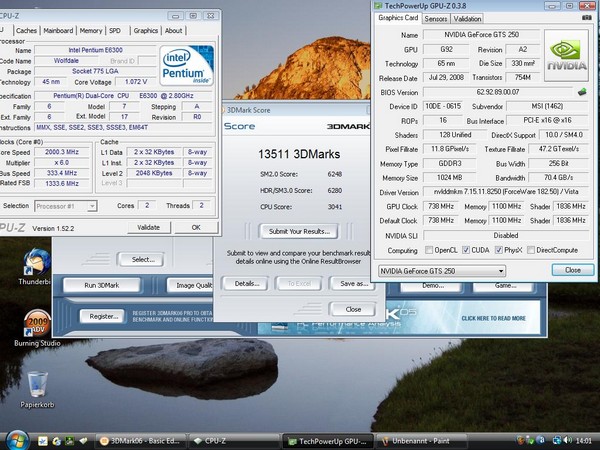
Task: Click the Image Quality button in 3DMark06
Action: click(x=191, y=285)
